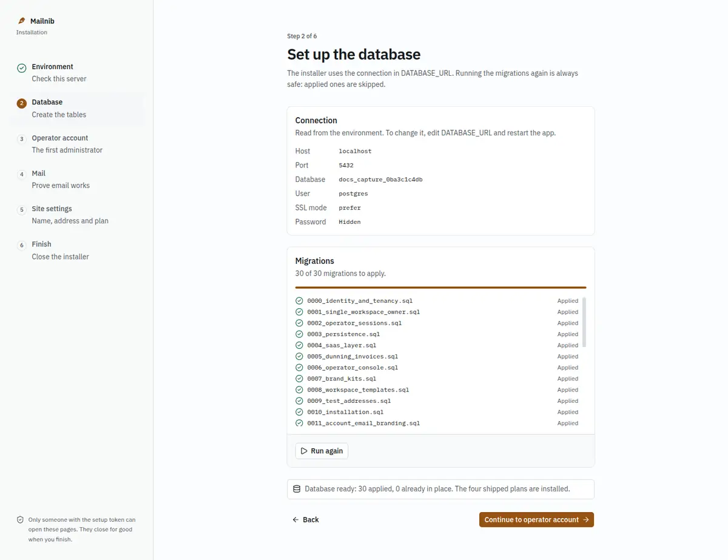Select the Database step in sidebar
Viewport: 728px width, 560px height.
76,109
